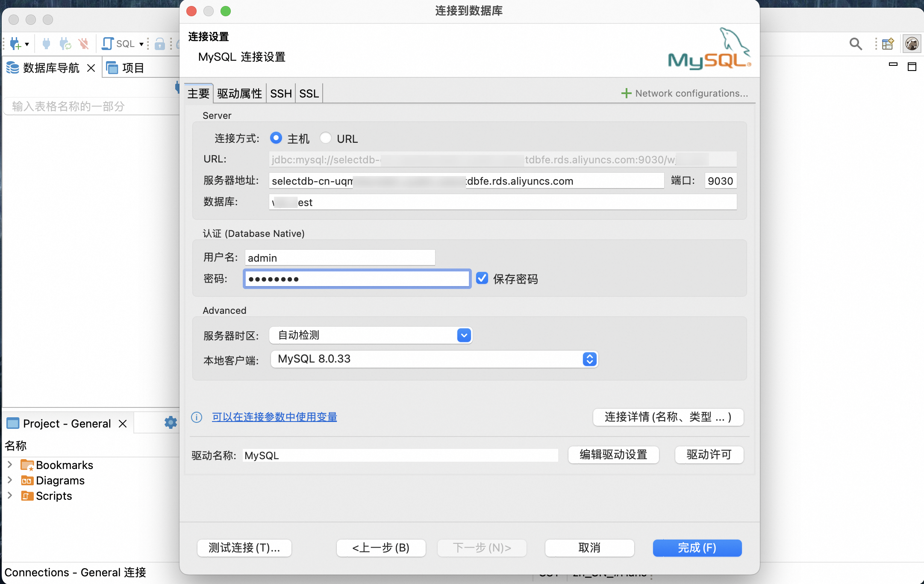Click the 测试连接 (T) button

244,548
